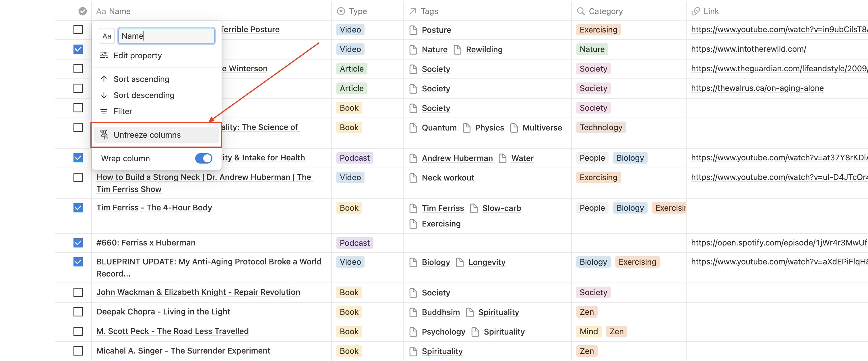Click the Name input field to edit
868x361 pixels.
pyautogui.click(x=166, y=35)
